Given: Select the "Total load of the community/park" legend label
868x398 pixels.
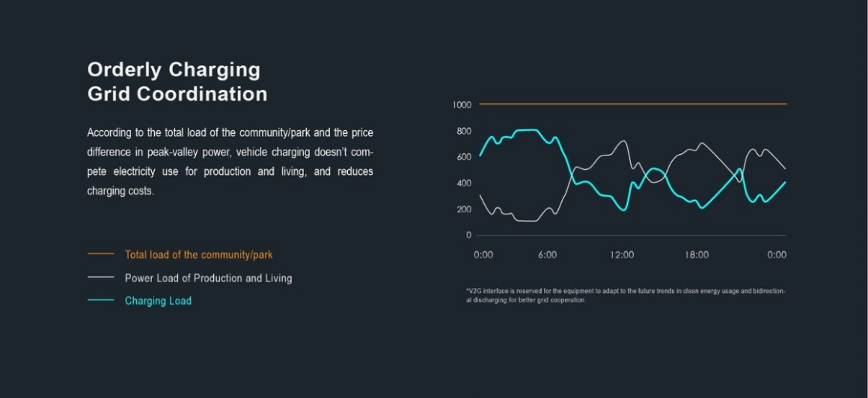Looking at the screenshot, I should click(198, 255).
